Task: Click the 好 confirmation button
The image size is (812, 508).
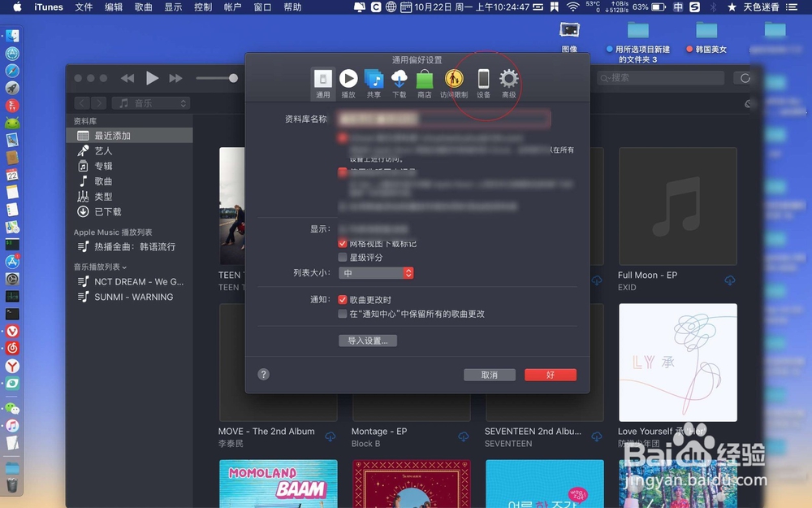Action: coord(550,374)
